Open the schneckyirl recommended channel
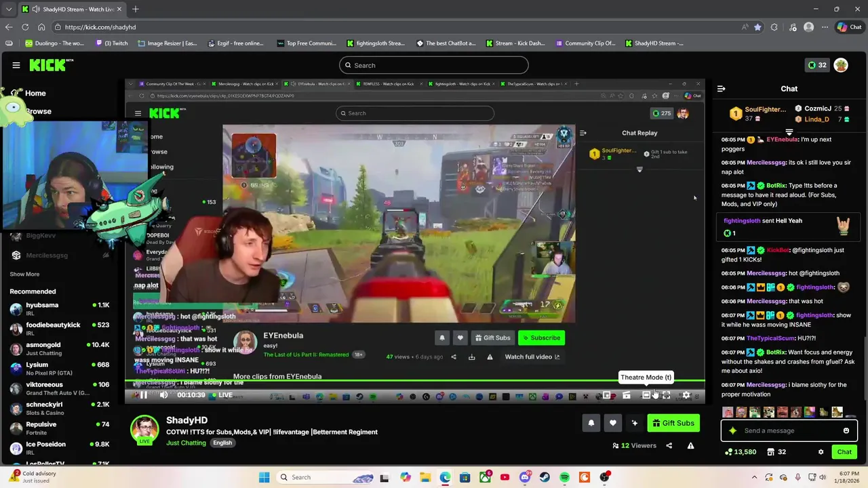 [60, 408]
